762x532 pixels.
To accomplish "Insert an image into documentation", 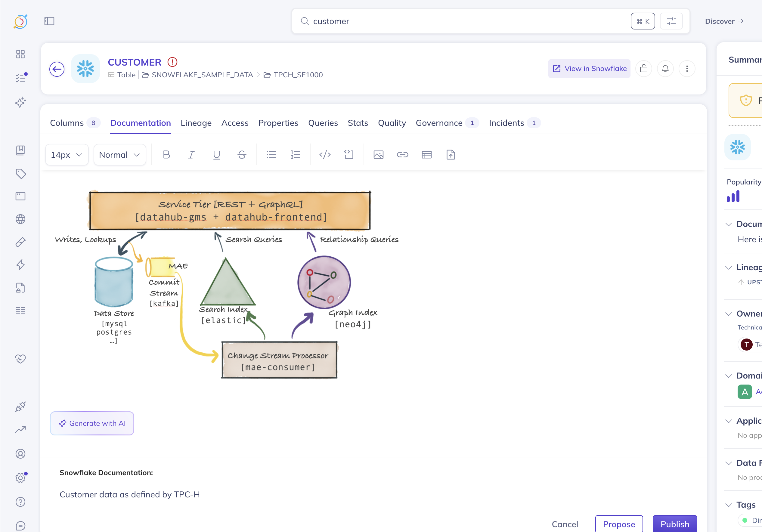I will (378, 155).
